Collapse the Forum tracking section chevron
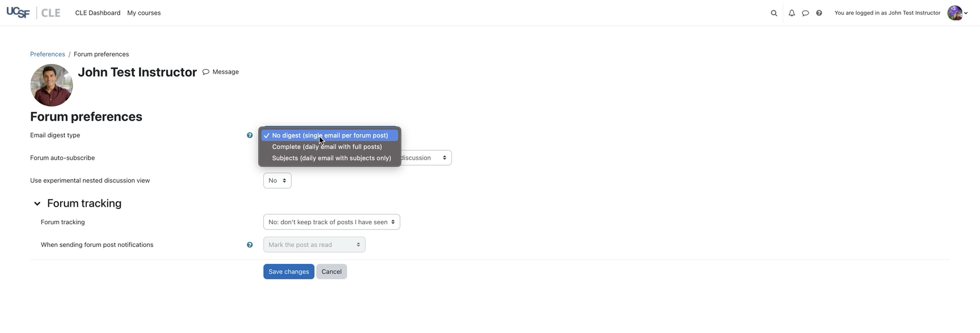 (x=37, y=204)
